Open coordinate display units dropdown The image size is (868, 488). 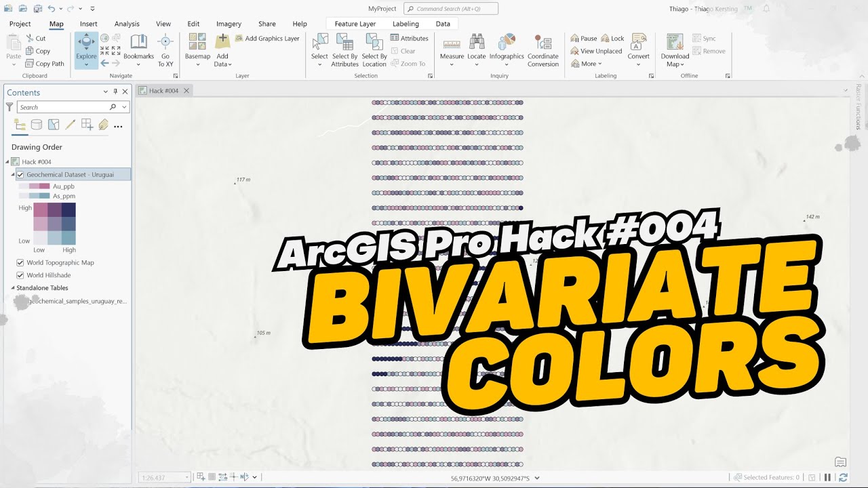click(x=537, y=478)
